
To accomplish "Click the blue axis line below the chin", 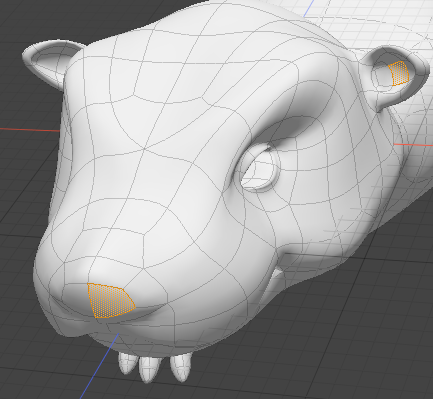I will tap(99, 366).
